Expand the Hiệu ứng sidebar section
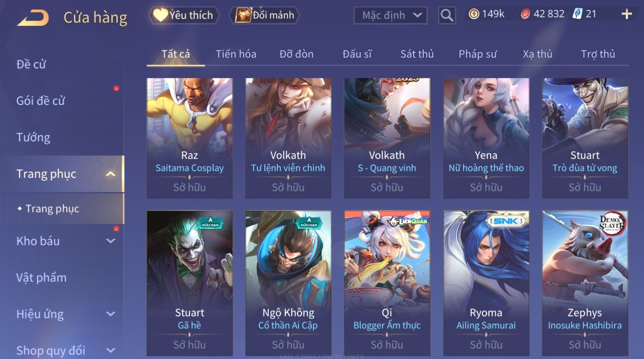The height and width of the screenshot is (359, 644). [110, 314]
